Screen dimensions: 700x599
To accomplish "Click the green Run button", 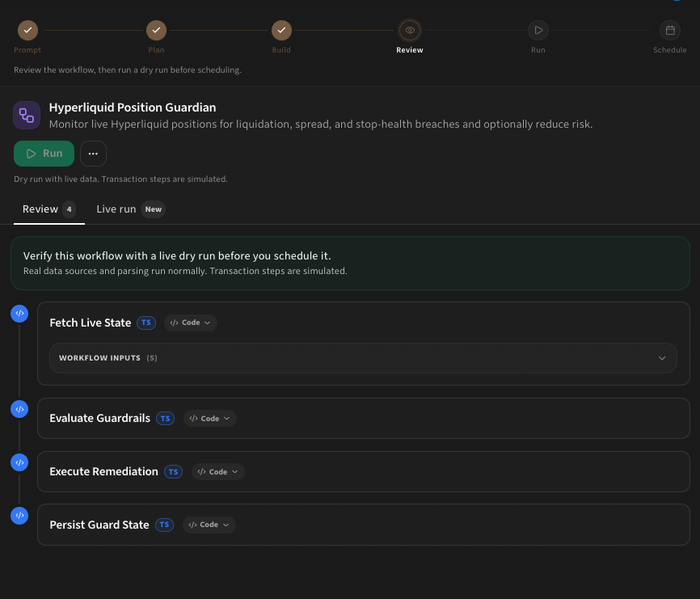I will click(44, 154).
